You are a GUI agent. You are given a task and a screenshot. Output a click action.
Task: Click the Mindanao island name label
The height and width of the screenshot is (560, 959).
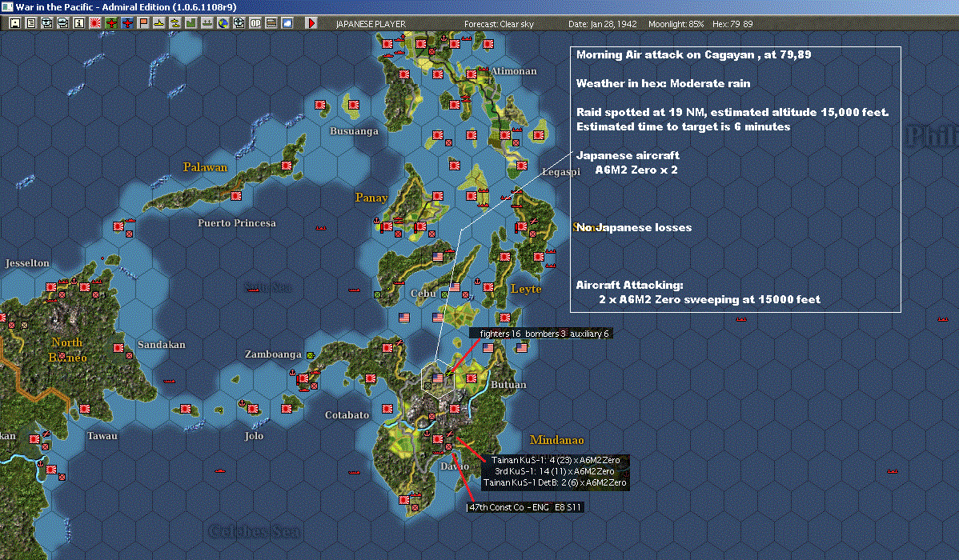(556, 439)
